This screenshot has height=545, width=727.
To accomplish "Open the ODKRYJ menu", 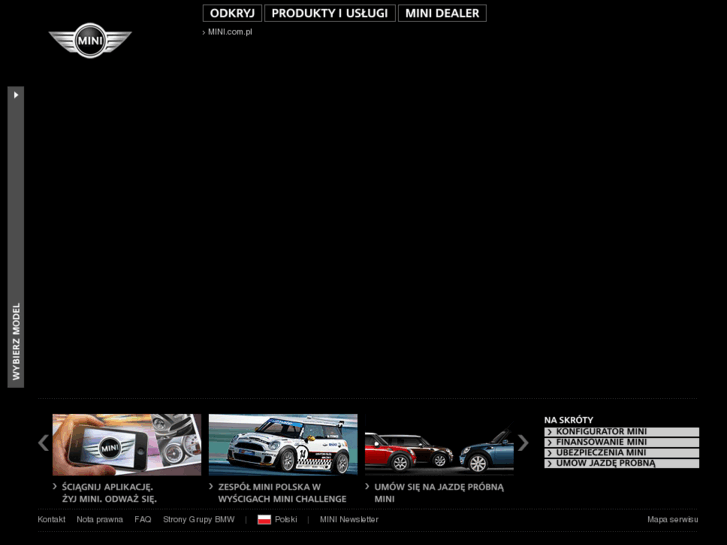I will 232,13.
